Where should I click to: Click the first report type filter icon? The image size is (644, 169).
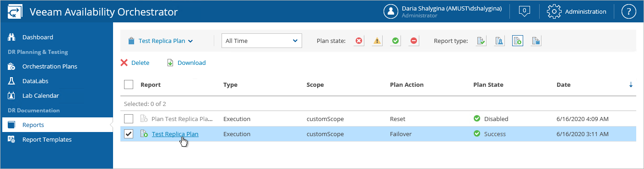point(481,41)
